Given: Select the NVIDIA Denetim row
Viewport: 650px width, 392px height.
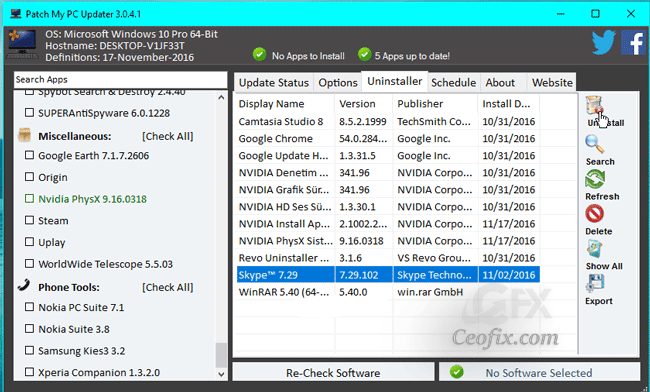Looking at the screenshot, I should pyautogui.click(x=388, y=172).
